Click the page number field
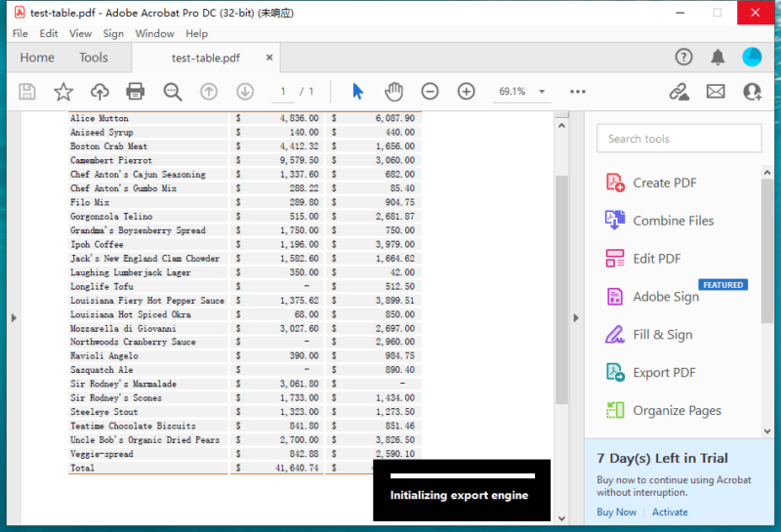Screen dimensions: 781x532 click(283, 92)
